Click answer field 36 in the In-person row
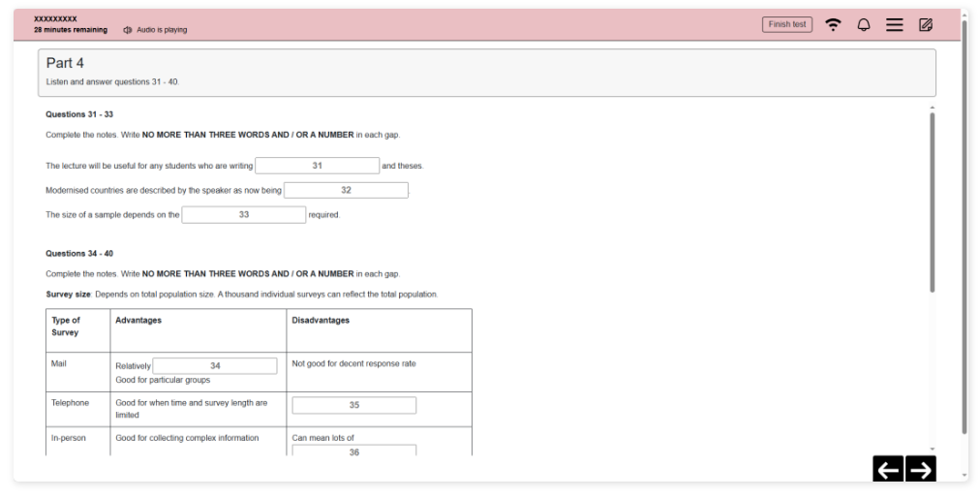Screen dimensions: 980x498 tap(353, 451)
